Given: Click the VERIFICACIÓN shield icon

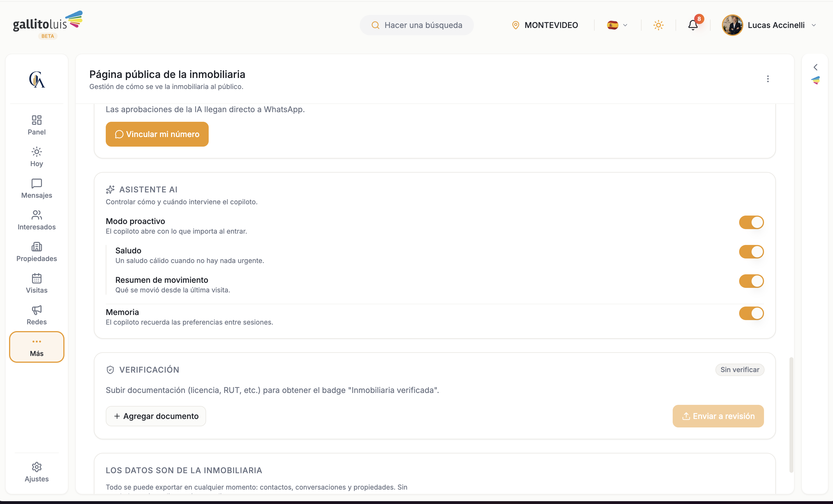Looking at the screenshot, I should tap(110, 370).
